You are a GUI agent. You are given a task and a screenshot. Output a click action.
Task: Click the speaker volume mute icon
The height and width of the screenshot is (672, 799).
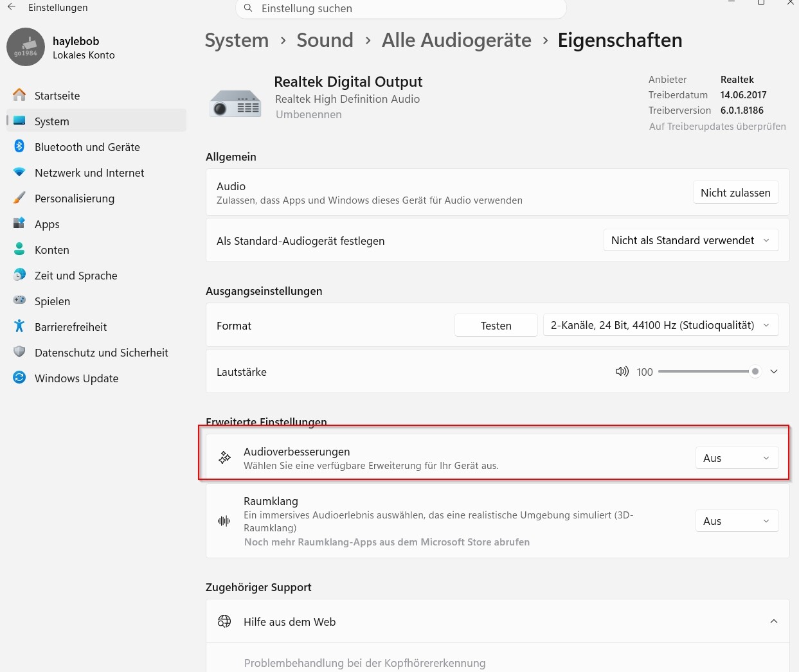point(622,372)
